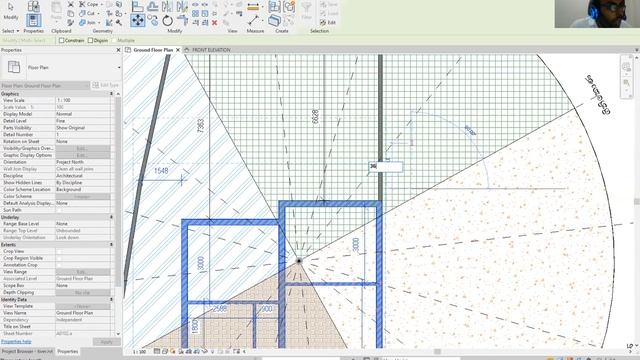Close the Ground Floor Plan tab
Screen dimensions: 640x360
click(x=178, y=50)
